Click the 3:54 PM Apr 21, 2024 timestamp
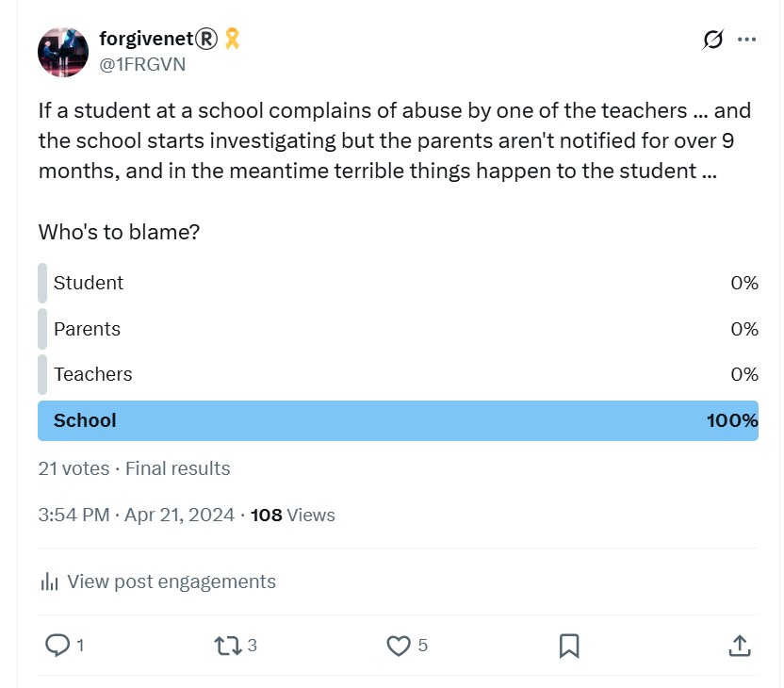Screen dimensions: 784x688 (x=137, y=515)
